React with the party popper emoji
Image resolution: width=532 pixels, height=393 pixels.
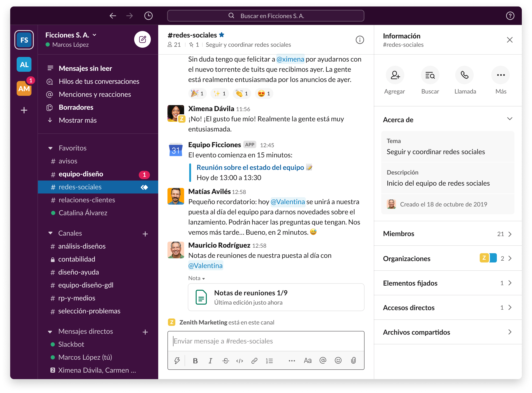tap(197, 93)
